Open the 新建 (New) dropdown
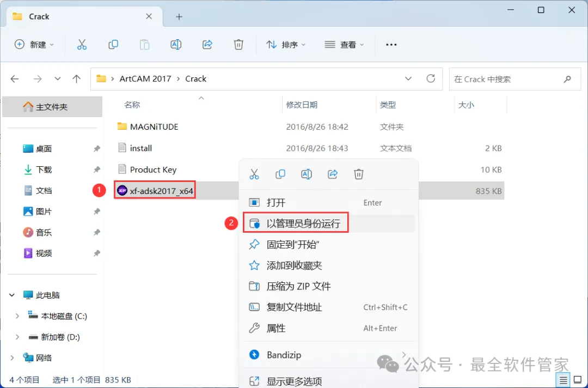The width and height of the screenshot is (588, 388). [x=34, y=45]
